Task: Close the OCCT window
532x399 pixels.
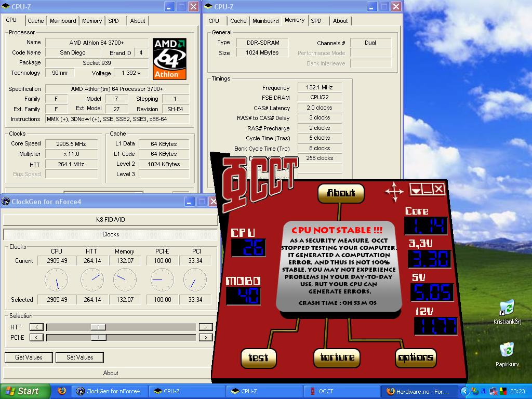Action: tap(438, 189)
